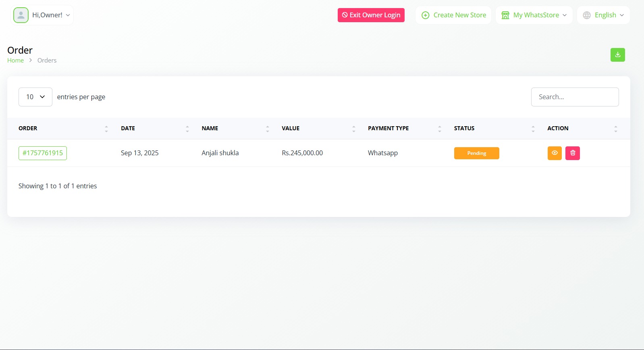Go to Home breadcrumb link
644x350 pixels.
15,60
